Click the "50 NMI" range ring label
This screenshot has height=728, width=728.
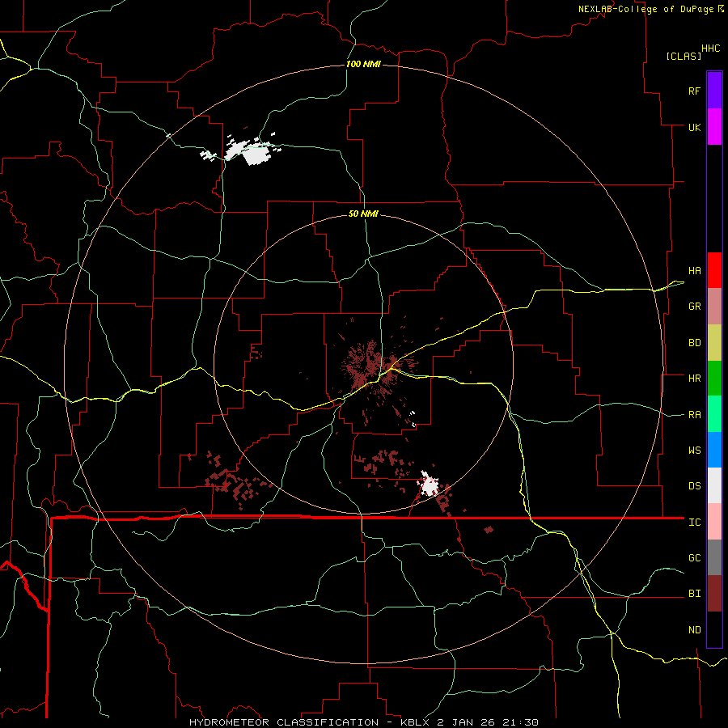pos(363,214)
